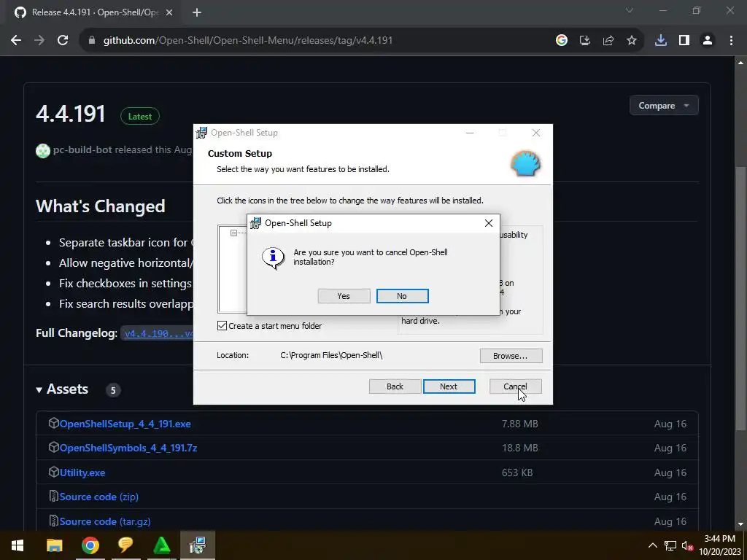
Task: Click installer icon on taskbar
Action: [198, 545]
